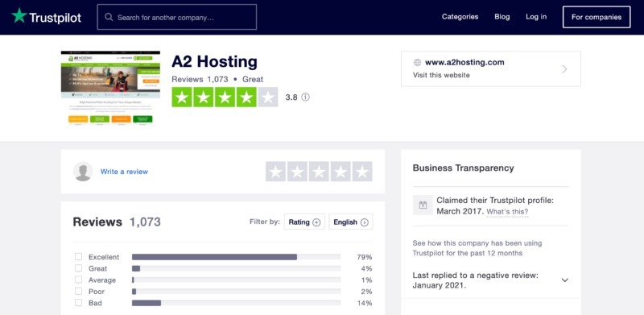Click the search magnifier icon
644x315 pixels.
click(x=109, y=17)
